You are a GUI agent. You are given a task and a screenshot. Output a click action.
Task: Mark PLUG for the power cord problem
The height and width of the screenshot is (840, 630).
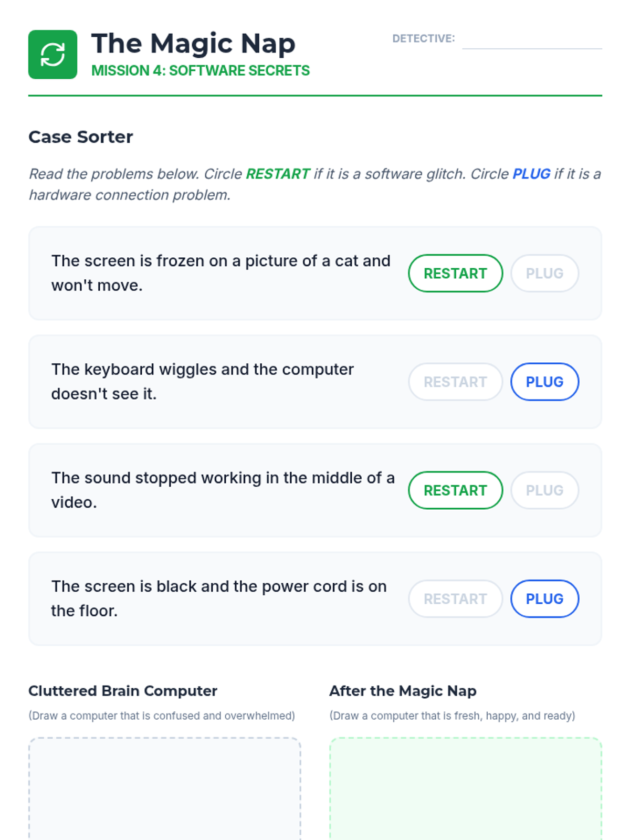(544, 598)
